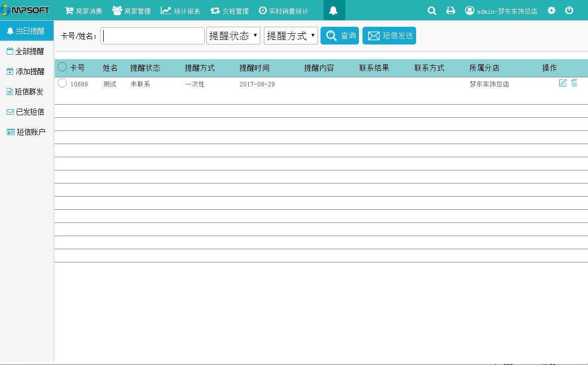Click the notification bell icon in top bar
This screenshot has height=365, width=588.
(333, 11)
